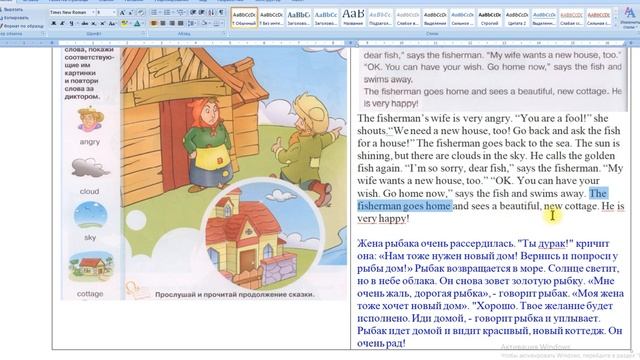Increase font size with Grow Font
The width and height of the screenshot is (640, 360).
[122, 13]
